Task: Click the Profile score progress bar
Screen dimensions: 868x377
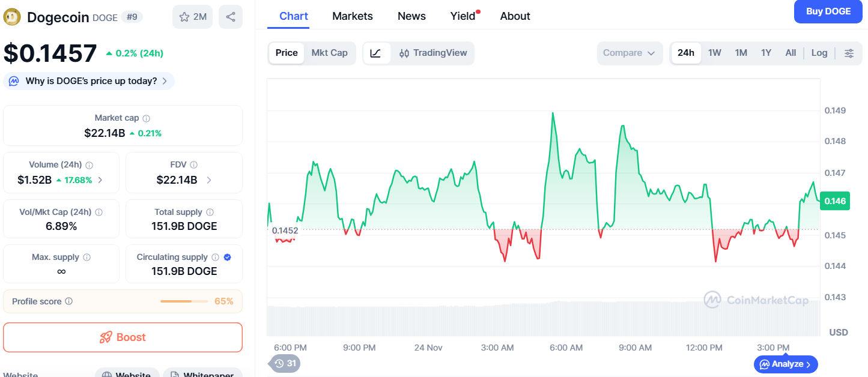Action: click(x=184, y=301)
